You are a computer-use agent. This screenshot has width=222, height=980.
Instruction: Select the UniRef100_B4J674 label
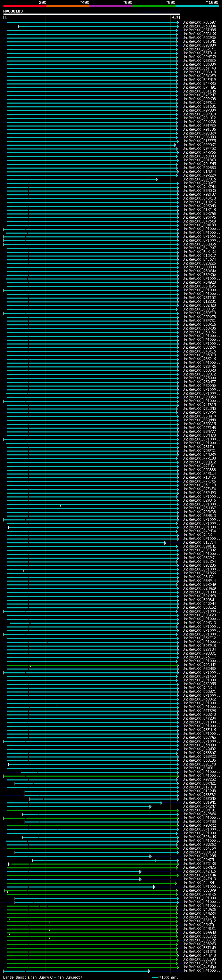pos(199,259)
